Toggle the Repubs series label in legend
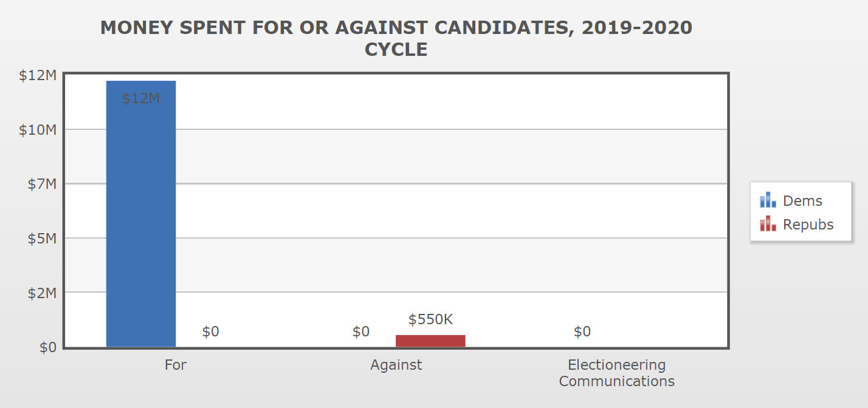Viewport: 868px width, 408px height. coord(808,225)
